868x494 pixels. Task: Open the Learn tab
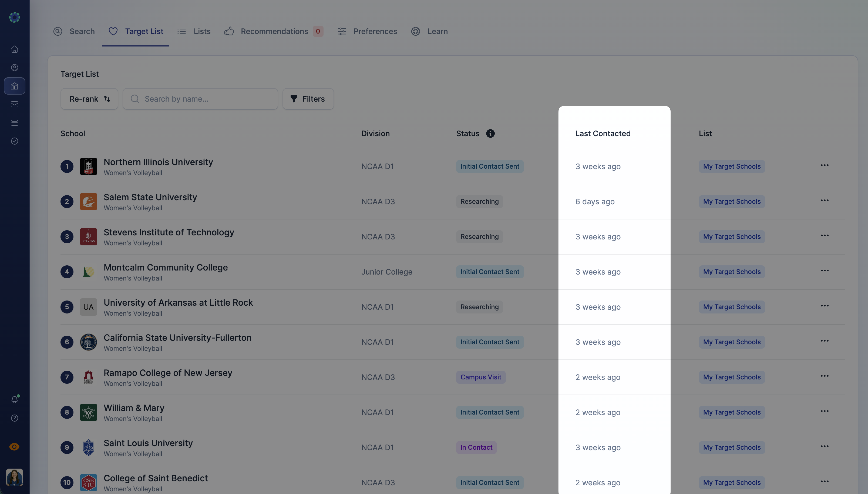(x=429, y=31)
